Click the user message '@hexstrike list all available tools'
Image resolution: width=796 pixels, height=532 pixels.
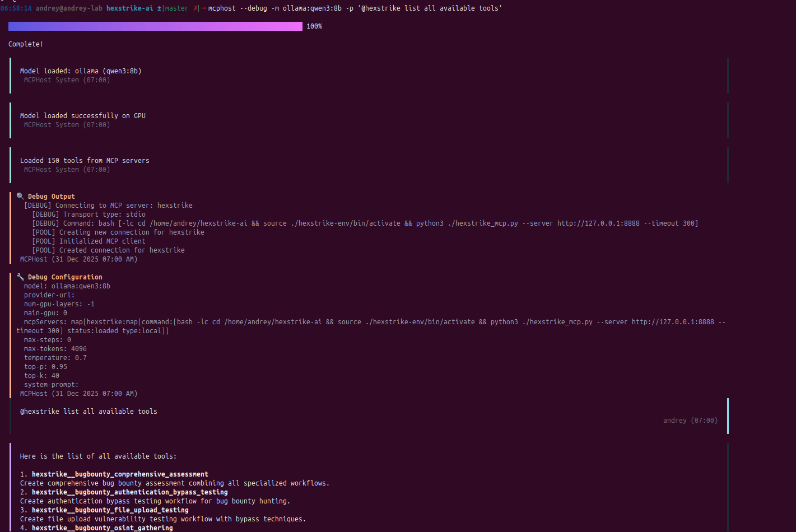click(89, 412)
